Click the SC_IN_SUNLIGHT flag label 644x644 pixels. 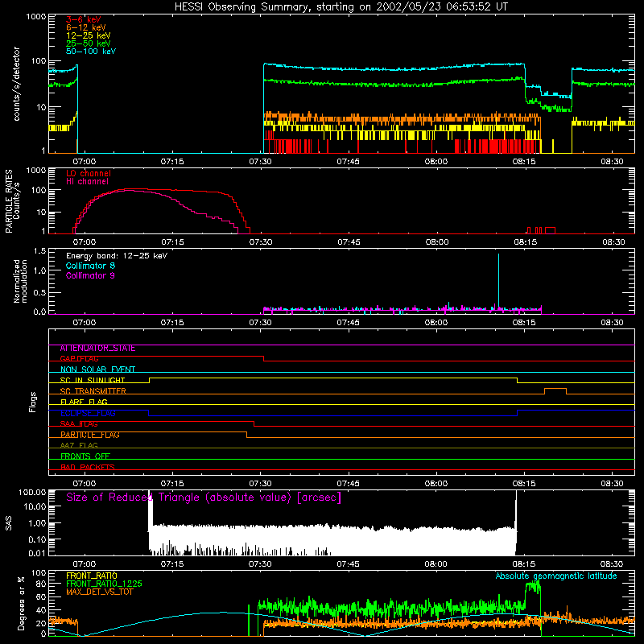[93, 380]
